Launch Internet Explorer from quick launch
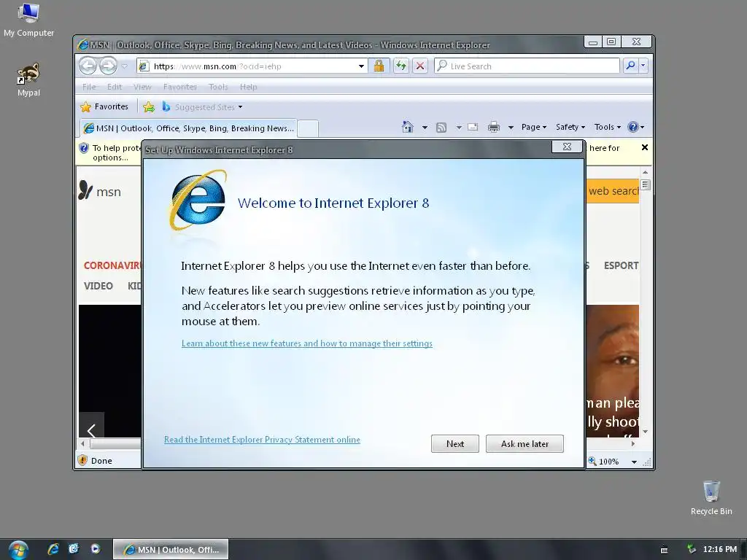This screenshot has width=747, height=560. click(53, 549)
